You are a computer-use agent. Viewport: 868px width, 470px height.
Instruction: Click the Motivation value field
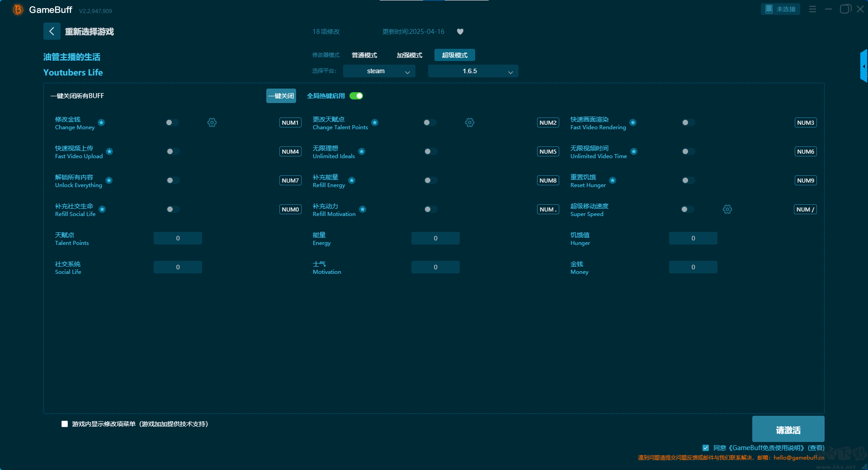pos(435,267)
